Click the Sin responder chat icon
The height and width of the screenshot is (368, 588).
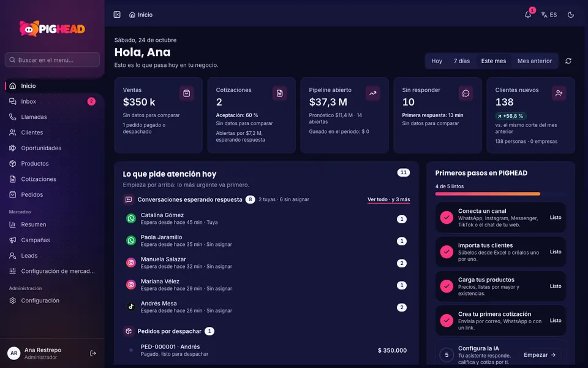[466, 93]
